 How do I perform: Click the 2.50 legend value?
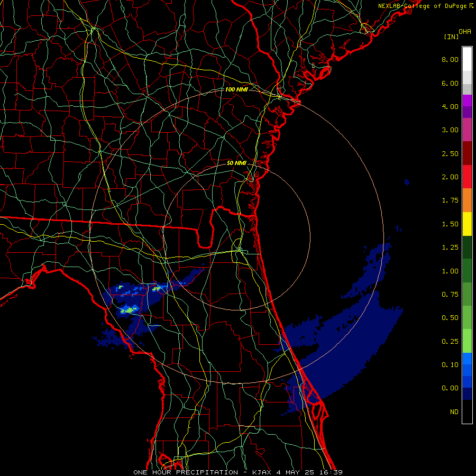(x=450, y=153)
